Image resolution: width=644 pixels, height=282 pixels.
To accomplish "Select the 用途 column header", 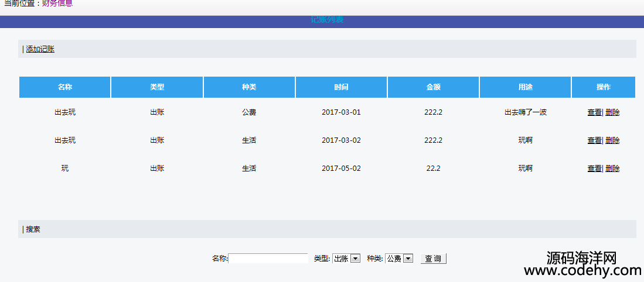I will pyautogui.click(x=525, y=87).
